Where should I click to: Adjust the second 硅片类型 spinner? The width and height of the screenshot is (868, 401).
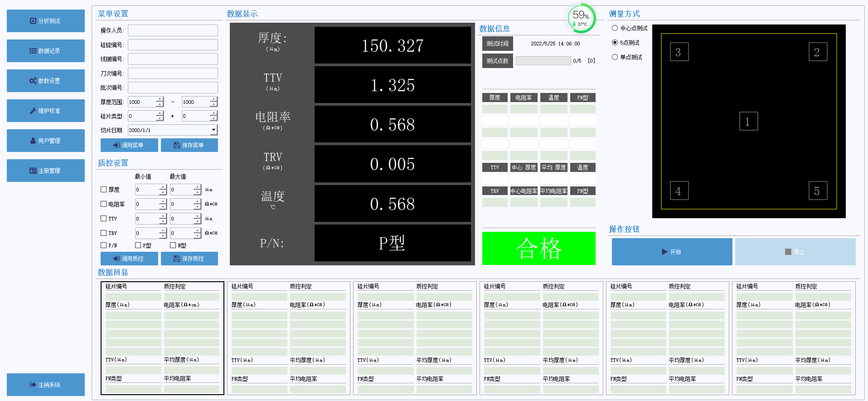click(x=213, y=116)
